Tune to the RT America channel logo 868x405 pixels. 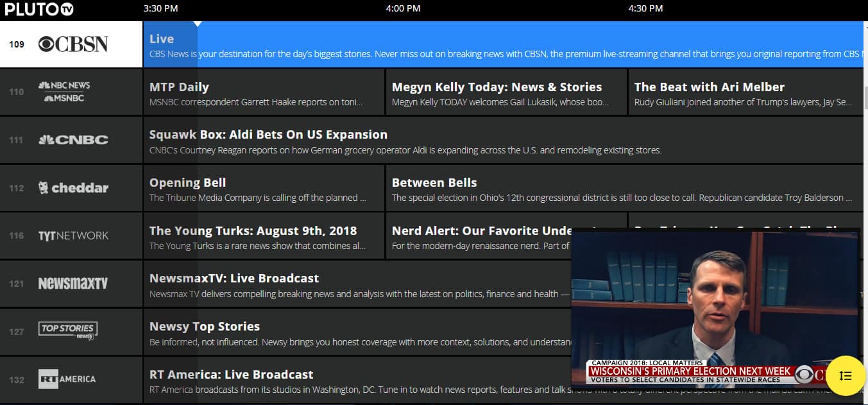(x=67, y=379)
